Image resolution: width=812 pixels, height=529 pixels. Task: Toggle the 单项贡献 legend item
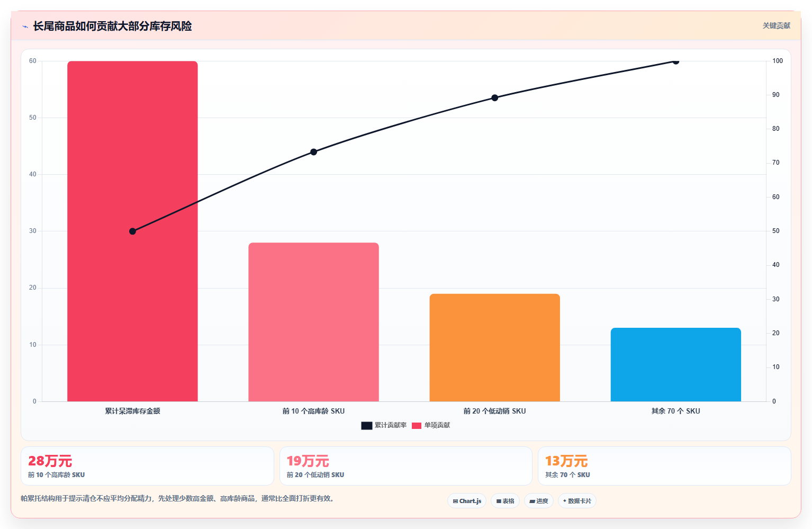point(431,425)
